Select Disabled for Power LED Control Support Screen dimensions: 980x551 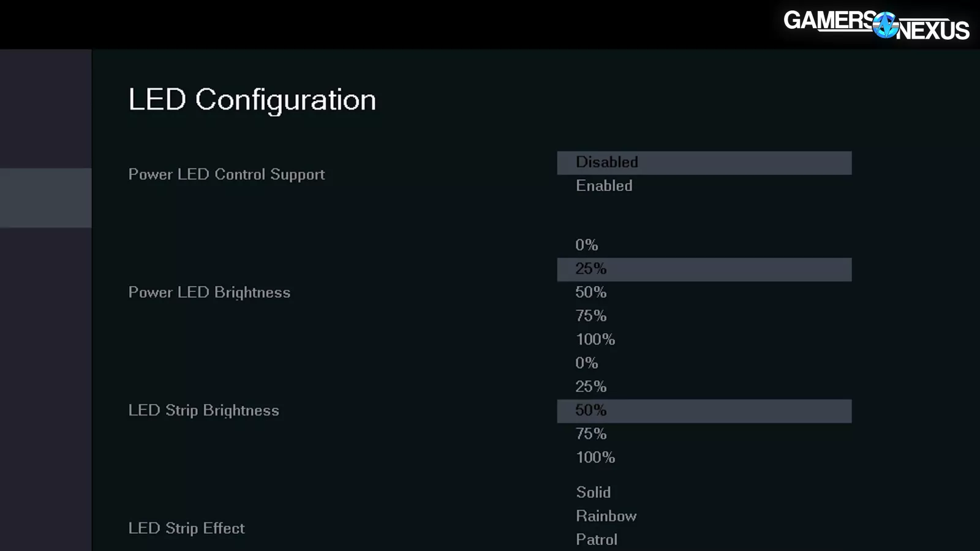[x=704, y=163]
